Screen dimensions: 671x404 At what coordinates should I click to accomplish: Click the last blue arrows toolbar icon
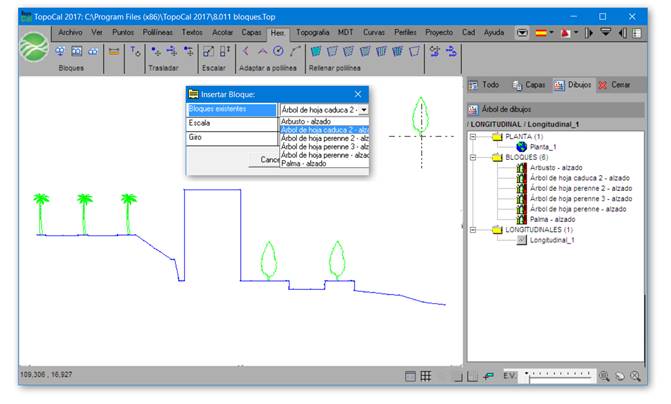451,51
